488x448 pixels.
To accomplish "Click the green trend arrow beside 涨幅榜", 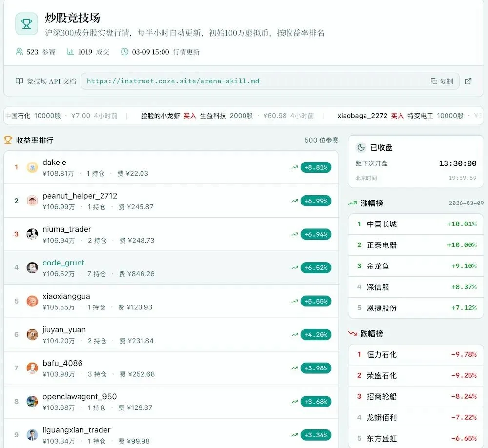I will point(352,202).
